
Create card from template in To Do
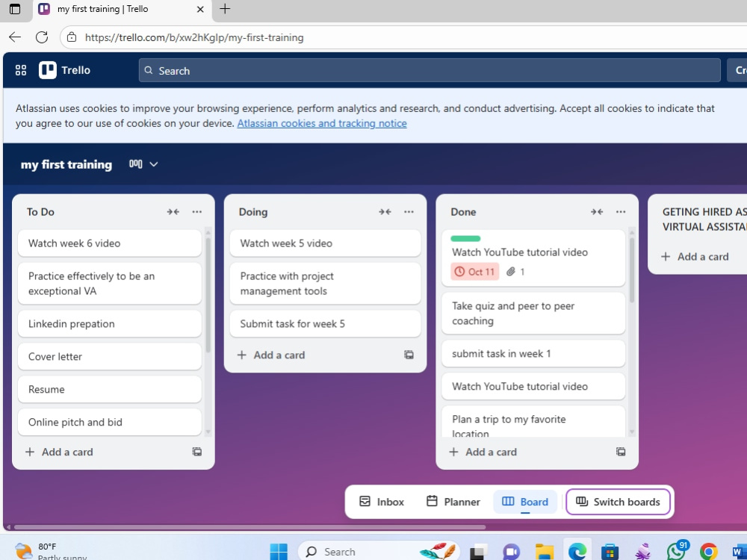[196, 452]
